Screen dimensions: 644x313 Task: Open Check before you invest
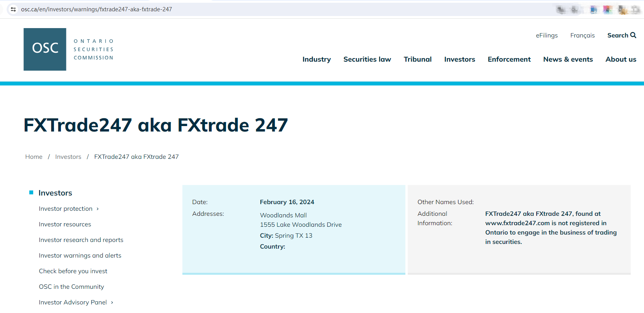(73, 271)
